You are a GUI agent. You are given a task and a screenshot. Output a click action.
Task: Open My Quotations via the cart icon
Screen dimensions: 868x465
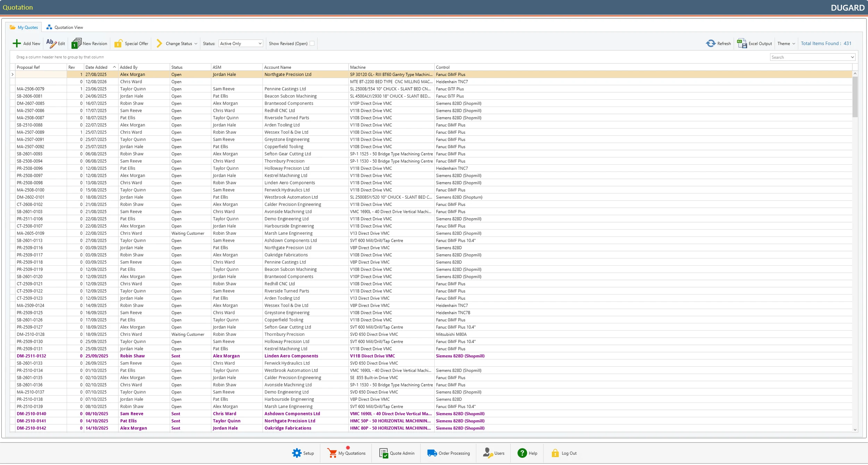332,453
